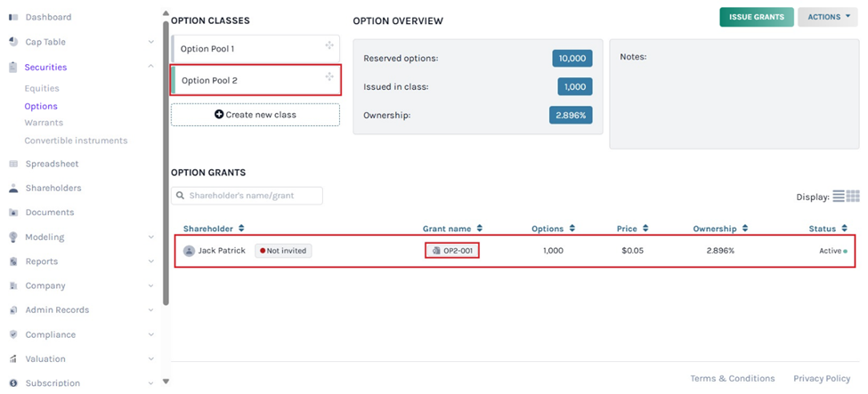This screenshot has width=868, height=394.
Task: Click the shareholder name search field
Action: coord(247,196)
